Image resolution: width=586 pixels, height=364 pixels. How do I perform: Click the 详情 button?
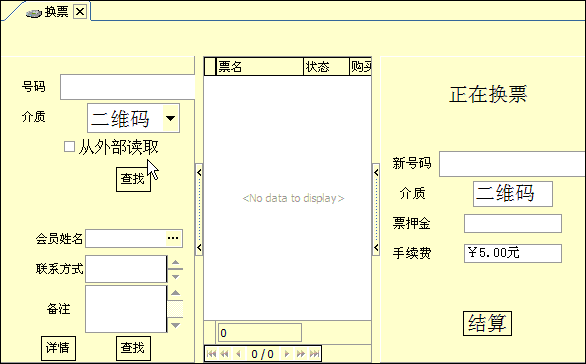click(x=58, y=348)
